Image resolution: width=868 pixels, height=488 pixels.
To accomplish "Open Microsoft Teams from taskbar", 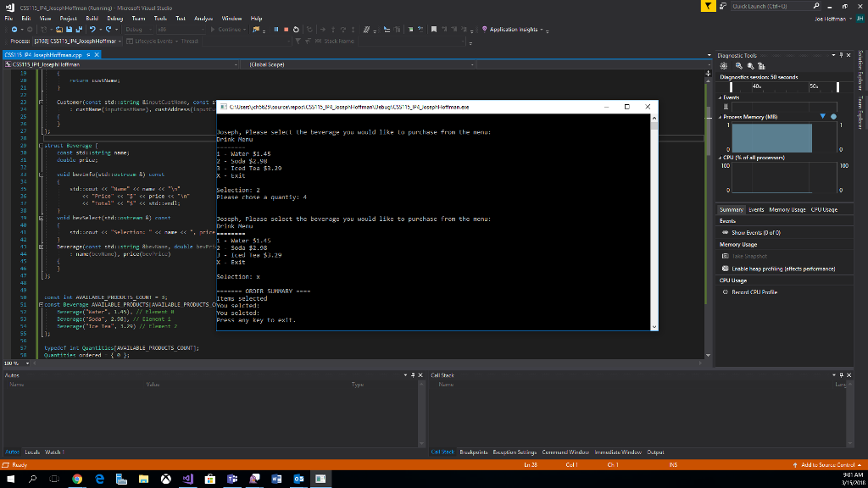I will pos(232,480).
